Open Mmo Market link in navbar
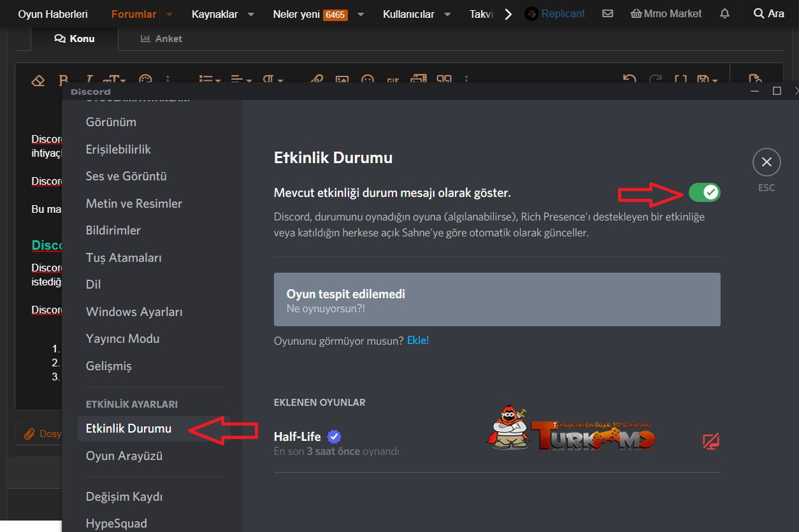Image resolution: width=799 pixels, height=532 pixels. [666, 13]
